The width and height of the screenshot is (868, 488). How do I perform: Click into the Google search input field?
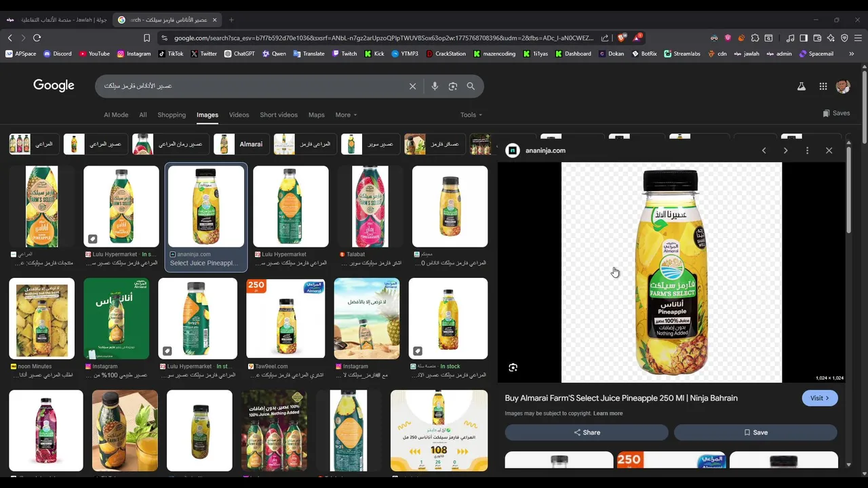pyautogui.click(x=254, y=86)
